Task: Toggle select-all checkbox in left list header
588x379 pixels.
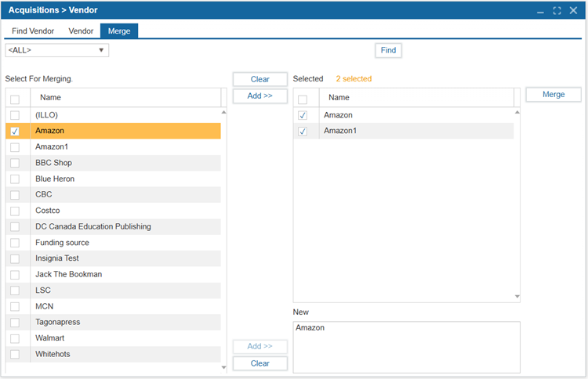Action: (15, 99)
